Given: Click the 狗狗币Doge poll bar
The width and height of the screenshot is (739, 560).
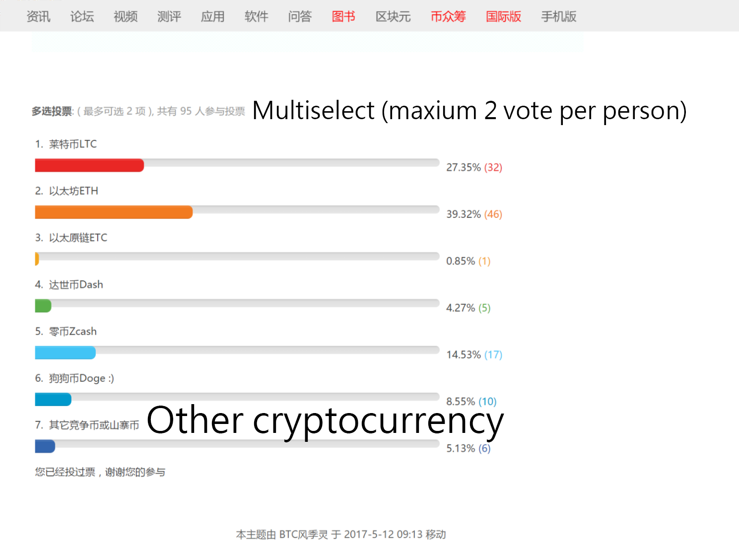Looking at the screenshot, I should [x=53, y=399].
